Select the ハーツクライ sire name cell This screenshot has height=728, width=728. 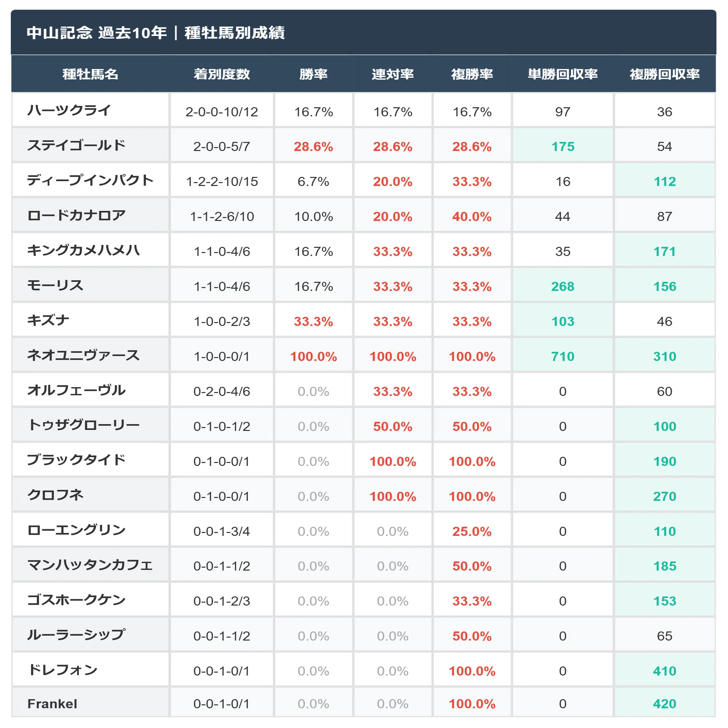90,110
